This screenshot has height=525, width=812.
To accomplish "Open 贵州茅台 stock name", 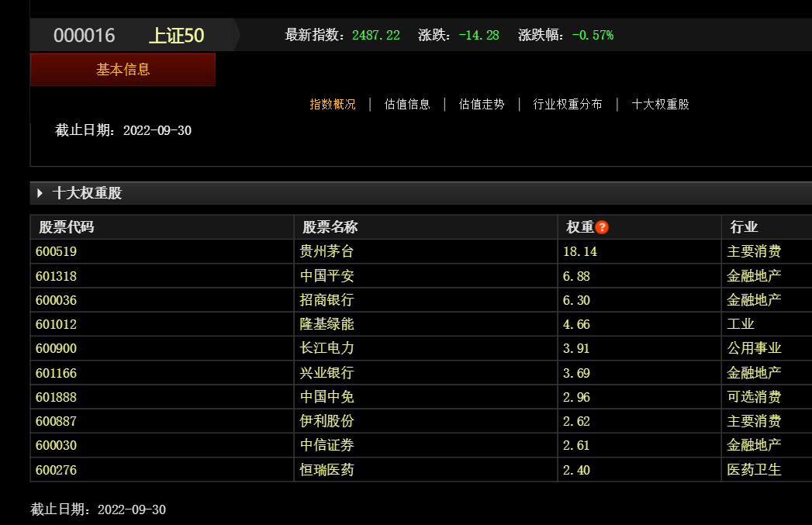I will 327,251.
